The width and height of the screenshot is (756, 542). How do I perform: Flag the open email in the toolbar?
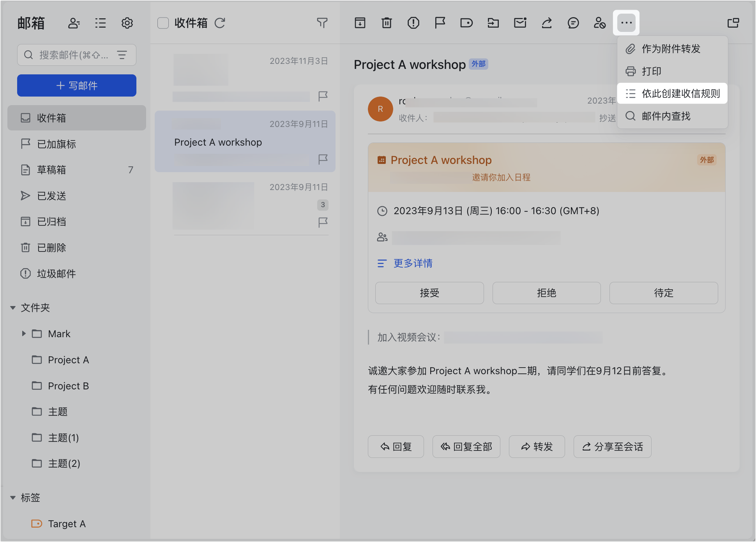click(x=440, y=23)
